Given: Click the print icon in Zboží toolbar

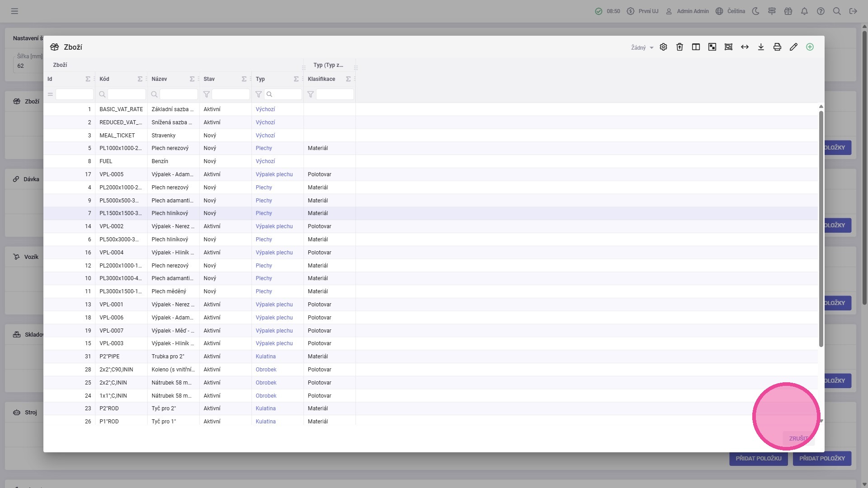Looking at the screenshot, I should [777, 47].
